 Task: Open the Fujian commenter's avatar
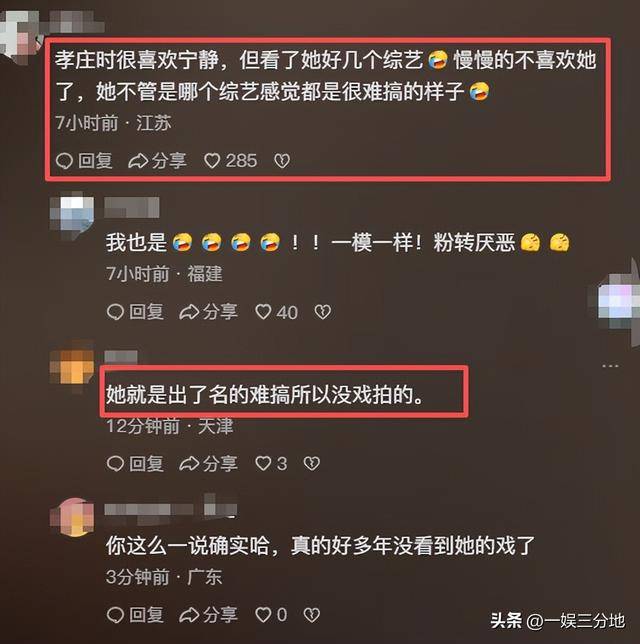[72, 215]
